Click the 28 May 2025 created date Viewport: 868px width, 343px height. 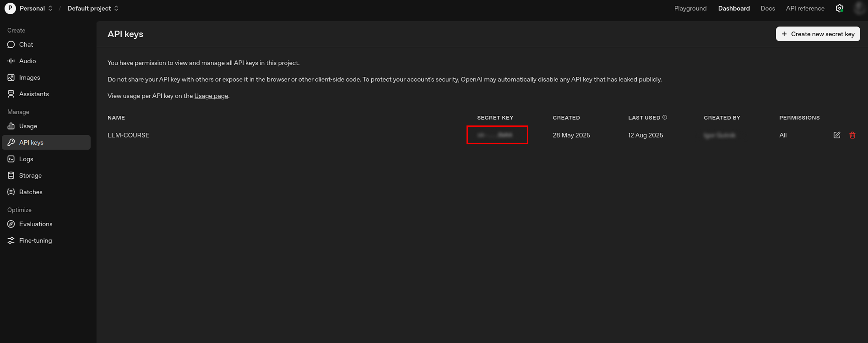click(571, 135)
